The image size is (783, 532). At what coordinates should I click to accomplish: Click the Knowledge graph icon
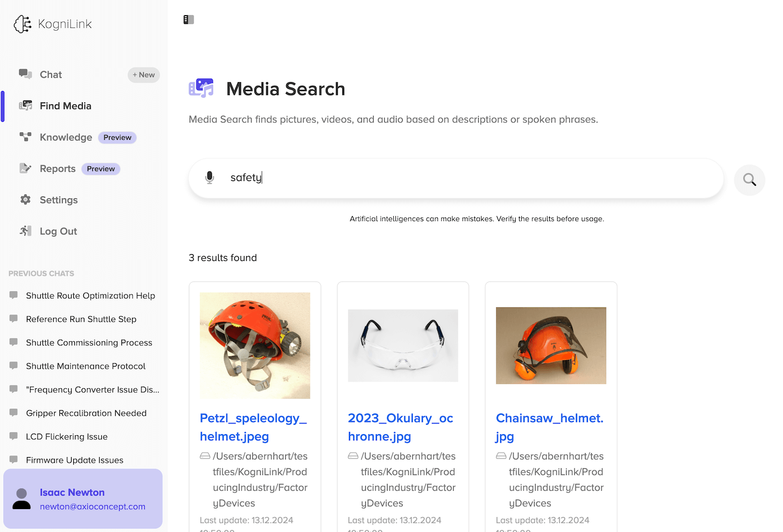click(x=25, y=136)
